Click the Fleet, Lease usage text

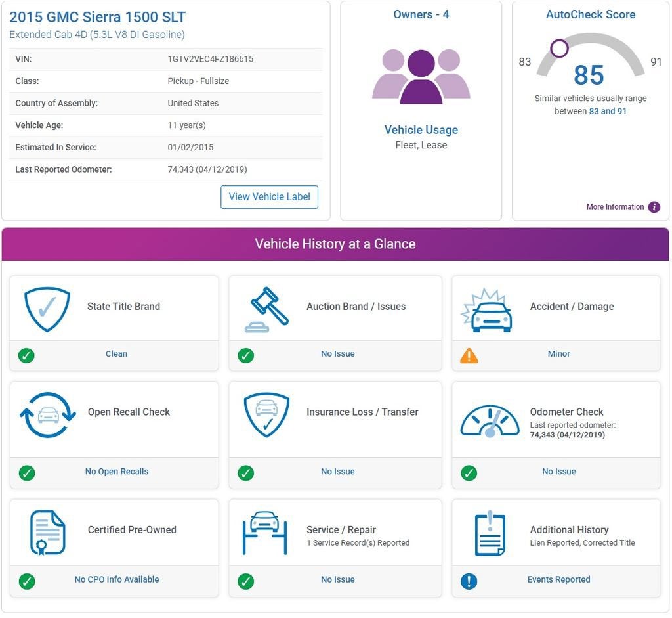(x=421, y=145)
